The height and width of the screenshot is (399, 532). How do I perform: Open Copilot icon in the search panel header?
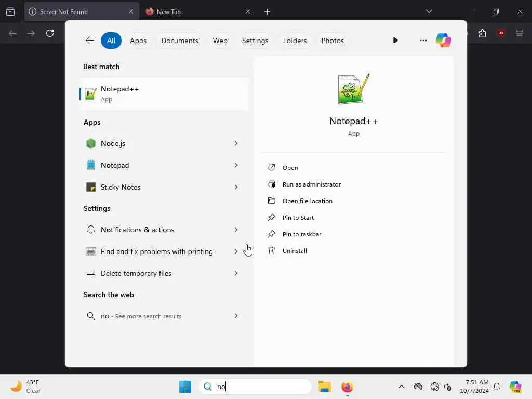pyautogui.click(x=444, y=41)
